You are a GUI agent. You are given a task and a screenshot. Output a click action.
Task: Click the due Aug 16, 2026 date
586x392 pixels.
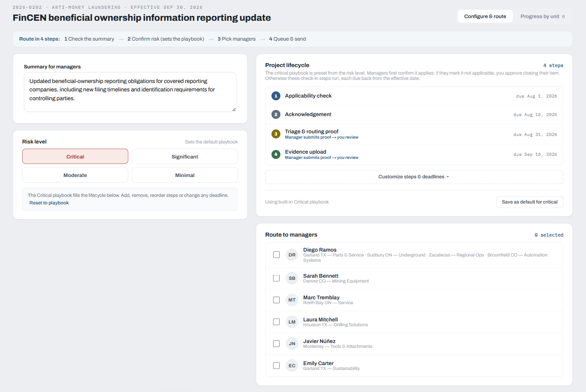tap(535, 115)
